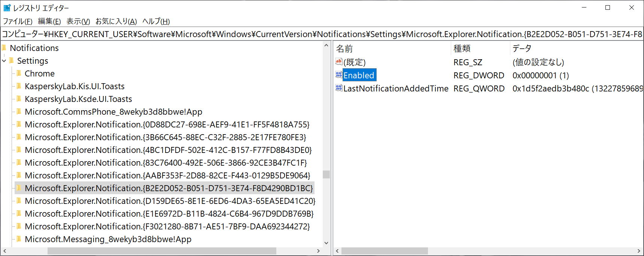Click folder icon of the selected {B2E2D052 key
The image size is (644, 256).
coord(19,188)
